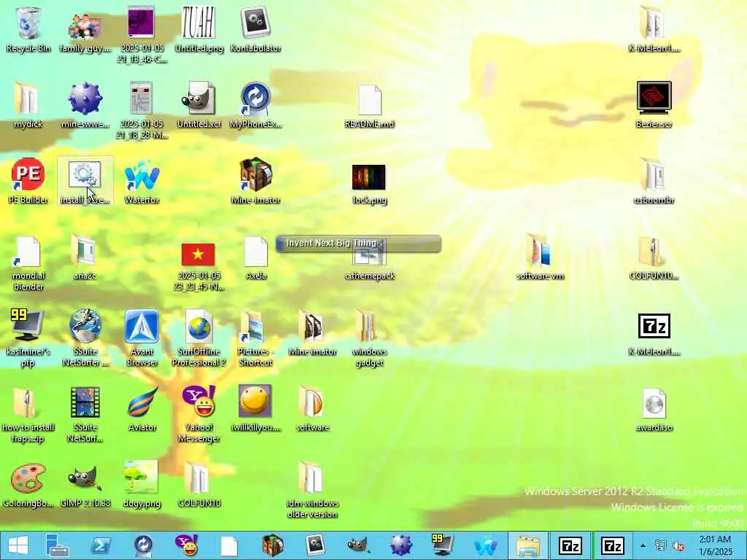The width and height of the screenshot is (747, 560).
Task: Open the K-Meleon 7z archive on desktop
Action: pyautogui.click(x=654, y=332)
